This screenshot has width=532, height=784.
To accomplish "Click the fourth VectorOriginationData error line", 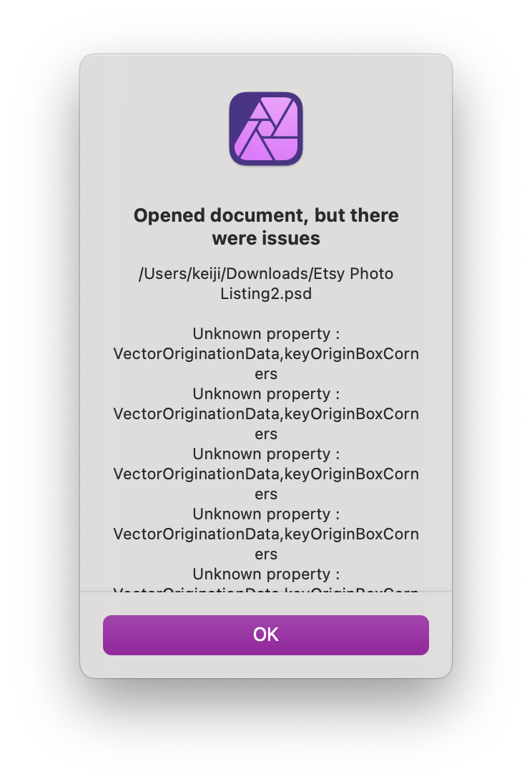I will click(266, 534).
